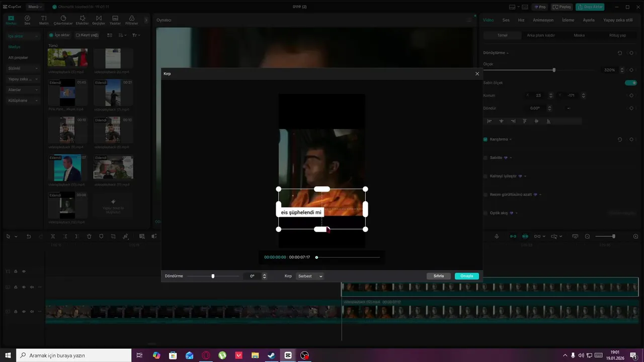
Task: Mute the middle timeline track
Action: pyautogui.click(x=32, y=287)
